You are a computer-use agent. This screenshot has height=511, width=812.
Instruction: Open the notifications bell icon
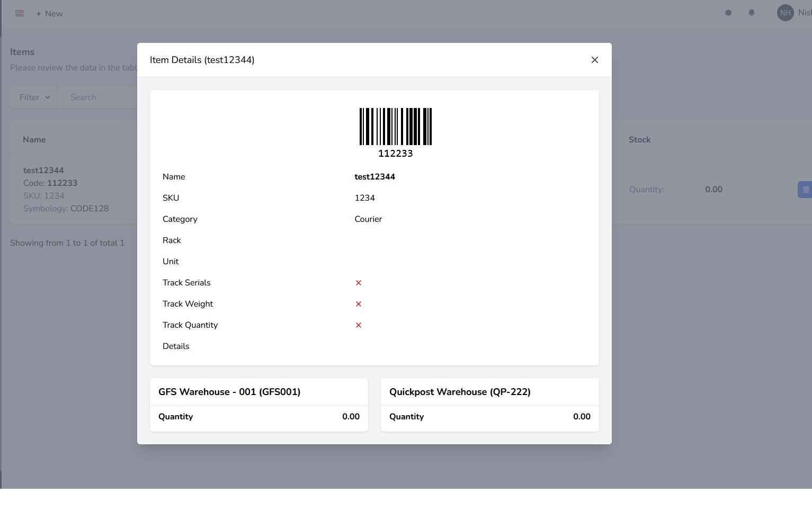[x=752, y=13]
